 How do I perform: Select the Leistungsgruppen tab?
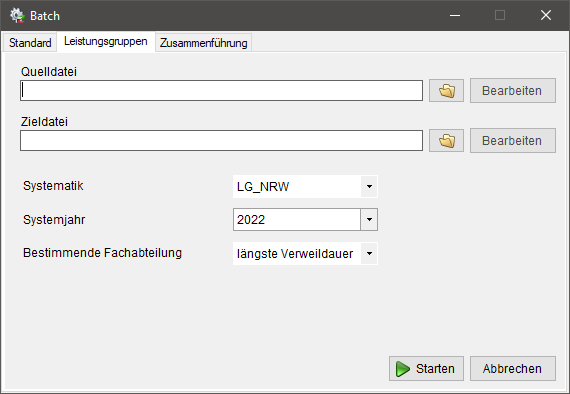coord(106,41)
